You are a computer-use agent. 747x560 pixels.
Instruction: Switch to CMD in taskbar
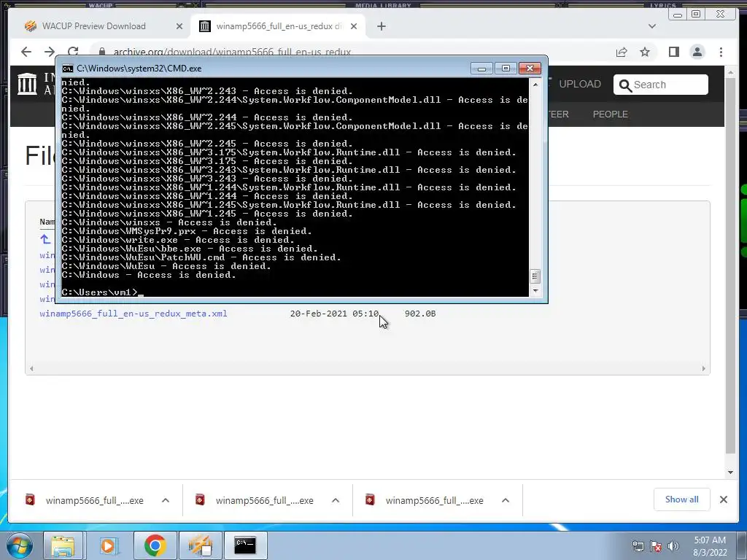tap(245, 545)
